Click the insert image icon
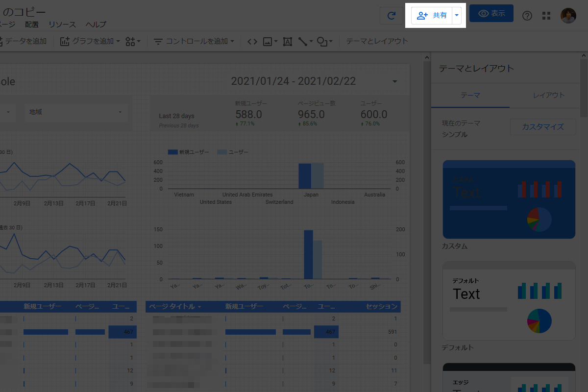This screenshot has height=392, width=588. (268, 42)
